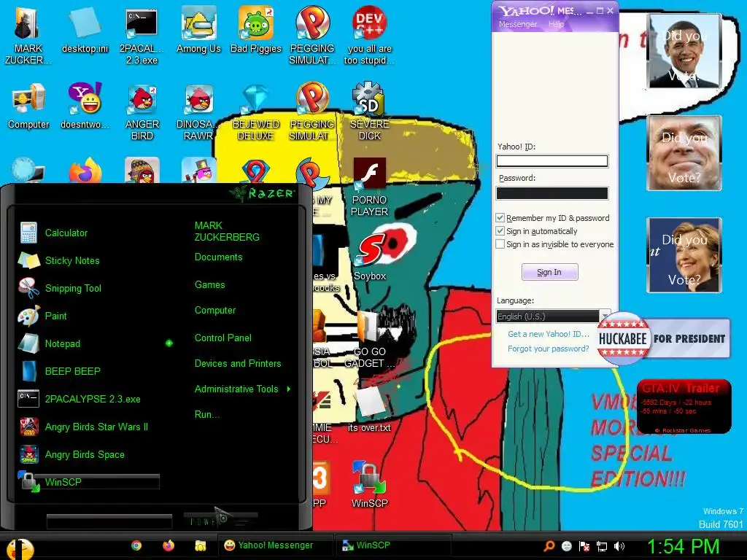This screenshot has height=560, width=747.
Task: Open the Soybox desktop shortcut
Action: pos(370,257)
